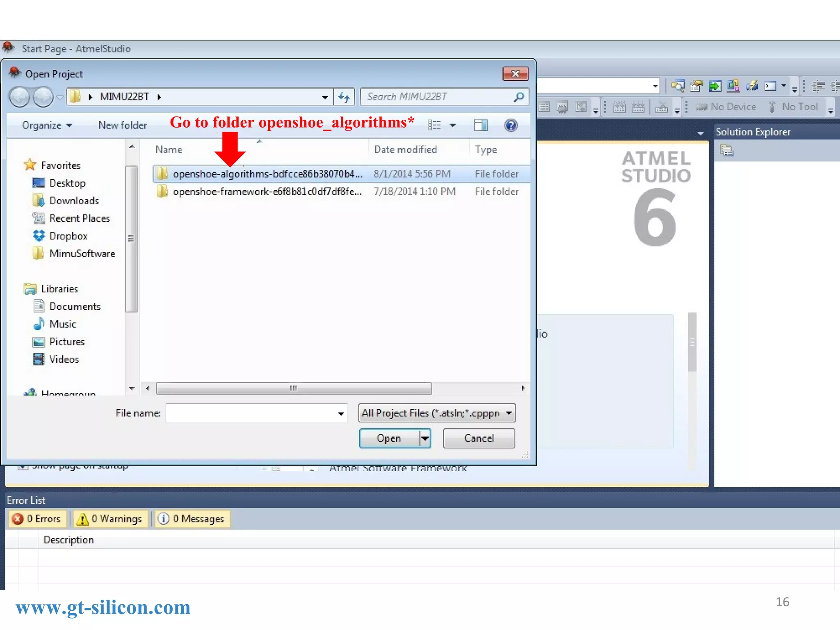Open the MimuSoftware favorite folder
The height and width of the screenshot is (630, 840).
coord(82,253)
